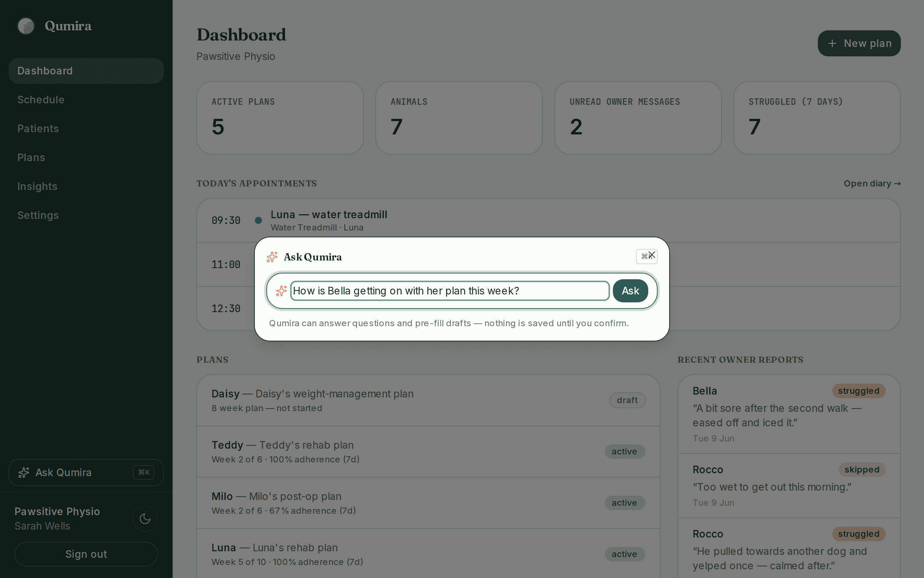Click the 12:30 appointment time
924x578 pixels.
pos(226,309)
